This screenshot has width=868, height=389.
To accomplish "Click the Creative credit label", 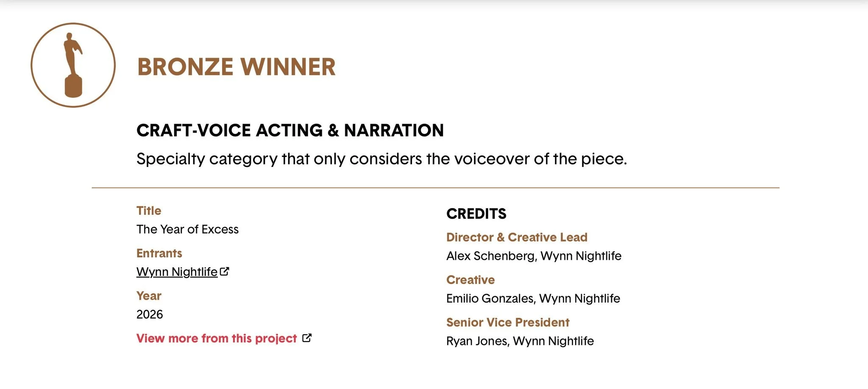I will (x=470, y=280).
